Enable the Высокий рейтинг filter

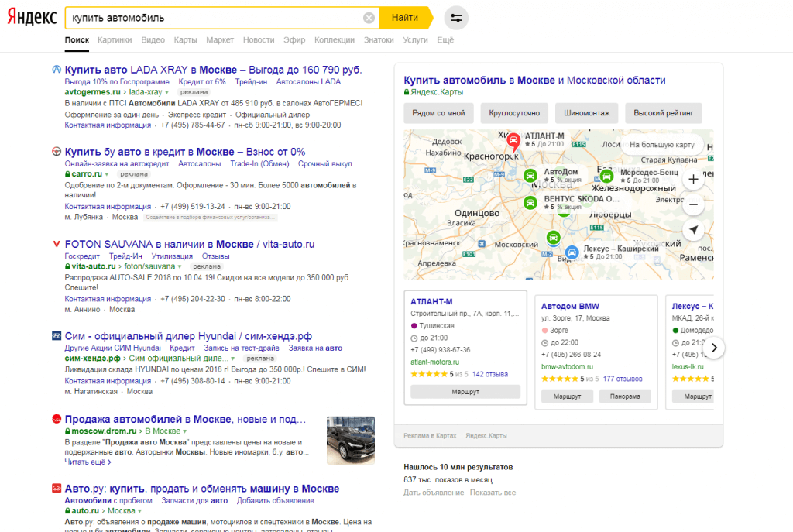pyautogui.click(x=664, y=113)
